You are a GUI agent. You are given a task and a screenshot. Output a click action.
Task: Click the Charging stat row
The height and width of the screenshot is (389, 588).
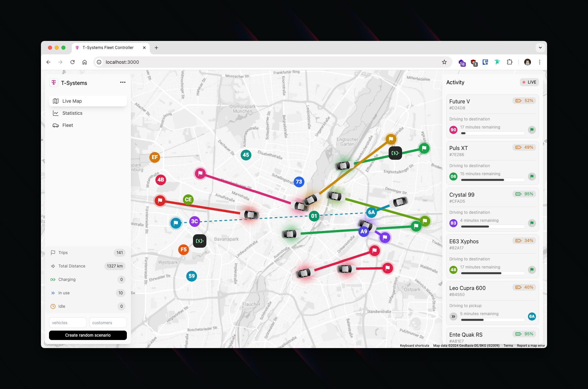coord(88,280)
